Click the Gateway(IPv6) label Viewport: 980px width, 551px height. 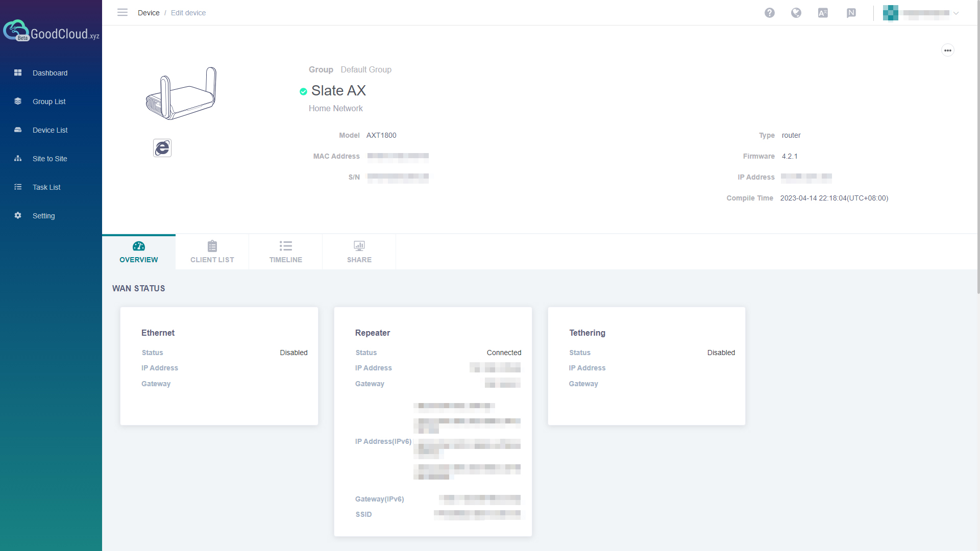380,499
